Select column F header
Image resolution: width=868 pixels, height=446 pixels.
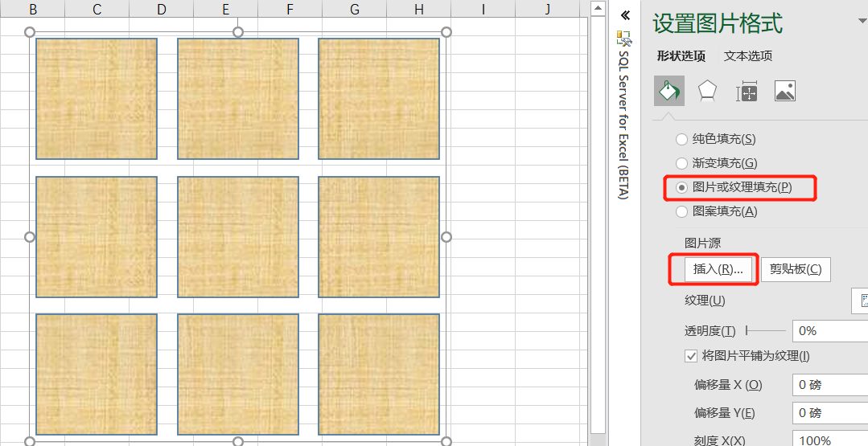pos(290,9)
